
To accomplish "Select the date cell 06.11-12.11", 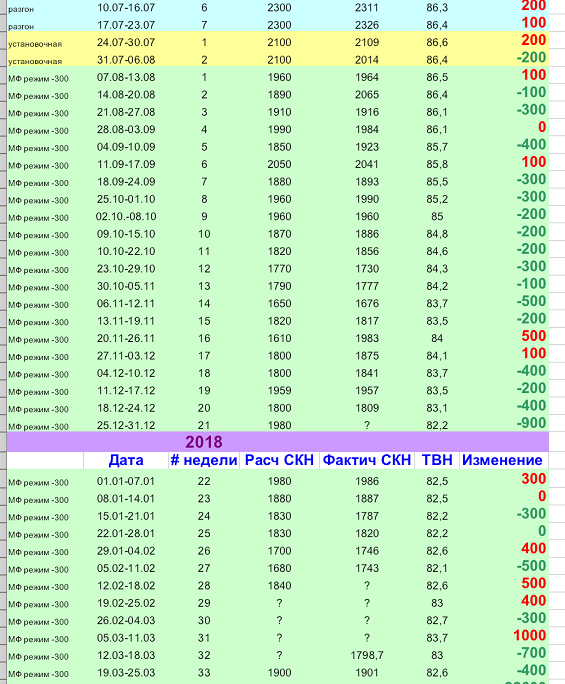I will click(126, 304).
